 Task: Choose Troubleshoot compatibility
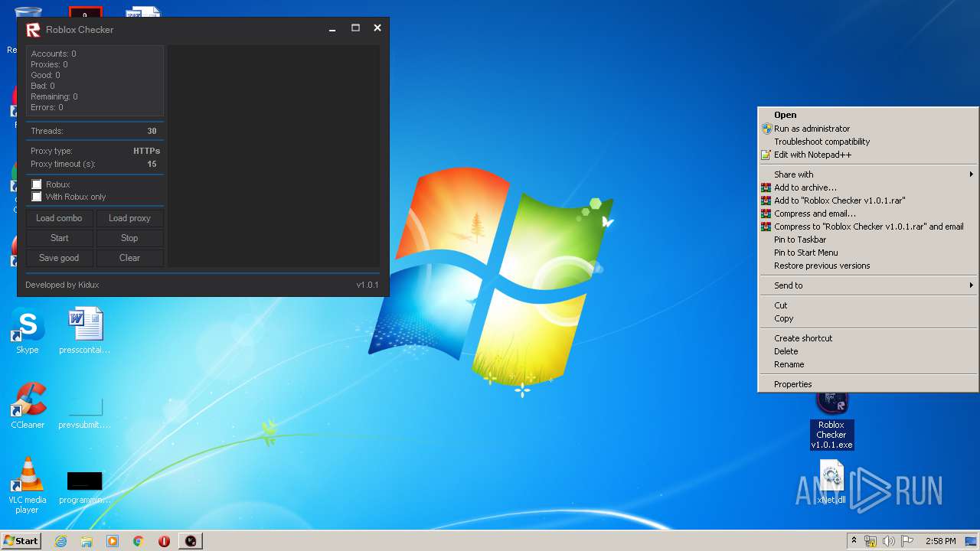[x=868, y=142]
